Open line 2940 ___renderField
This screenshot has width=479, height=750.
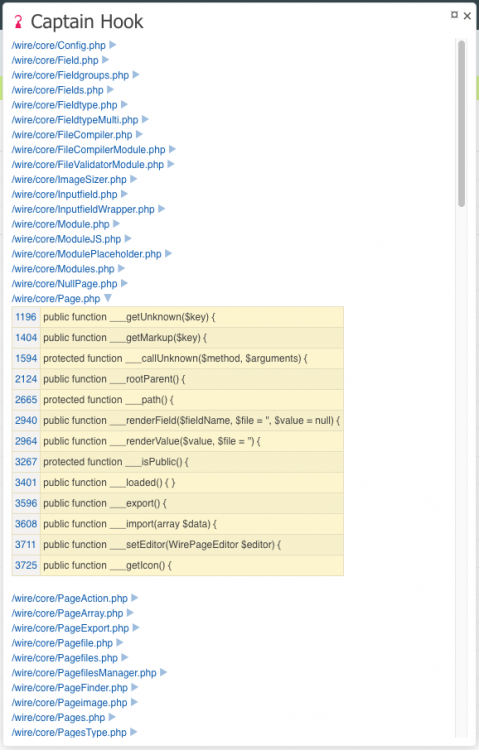26,420
